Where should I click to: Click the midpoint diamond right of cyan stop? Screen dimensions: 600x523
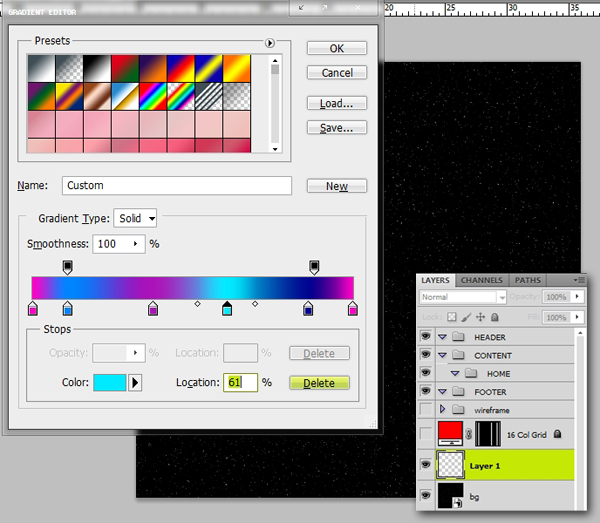[255, 304]
